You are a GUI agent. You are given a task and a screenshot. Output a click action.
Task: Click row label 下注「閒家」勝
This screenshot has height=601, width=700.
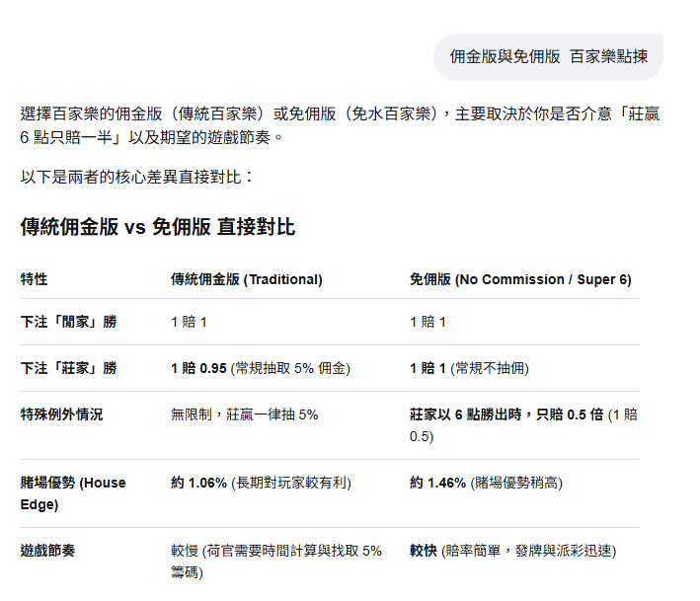tap(68, 322)
